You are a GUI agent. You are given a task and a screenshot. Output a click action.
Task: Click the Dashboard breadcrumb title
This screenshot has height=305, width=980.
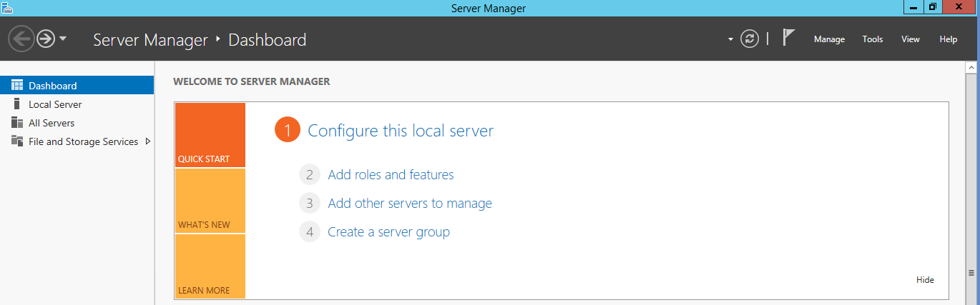click(267, 40)
